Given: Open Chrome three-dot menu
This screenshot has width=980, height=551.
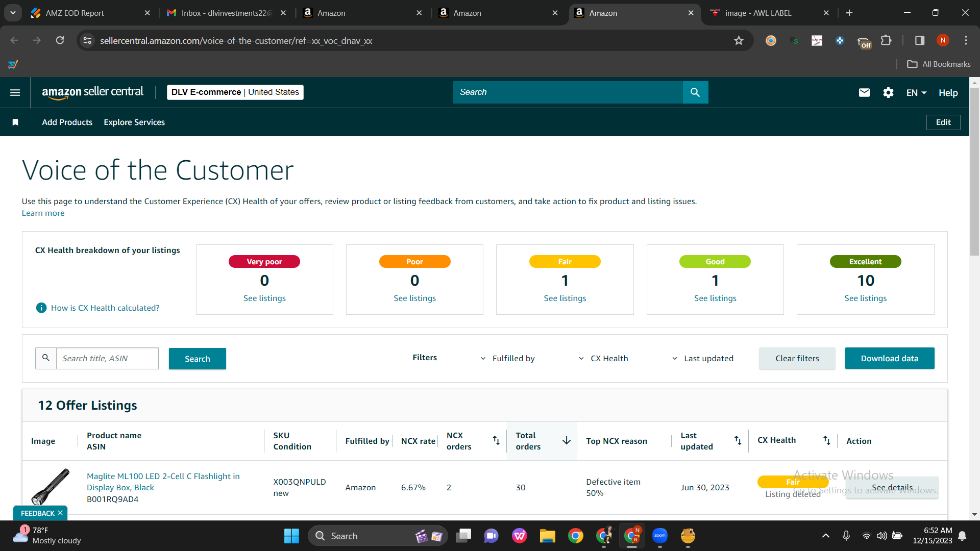Looking at the screenshot, I should 966,40.
